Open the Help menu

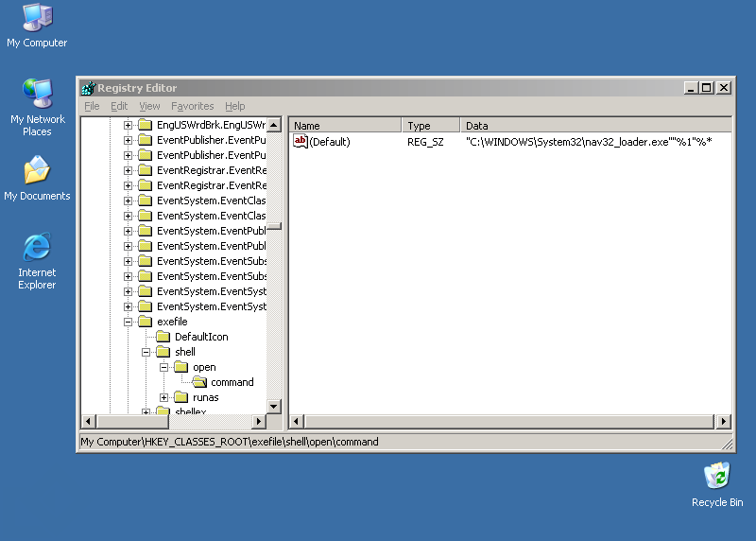[x=234, y=106]
